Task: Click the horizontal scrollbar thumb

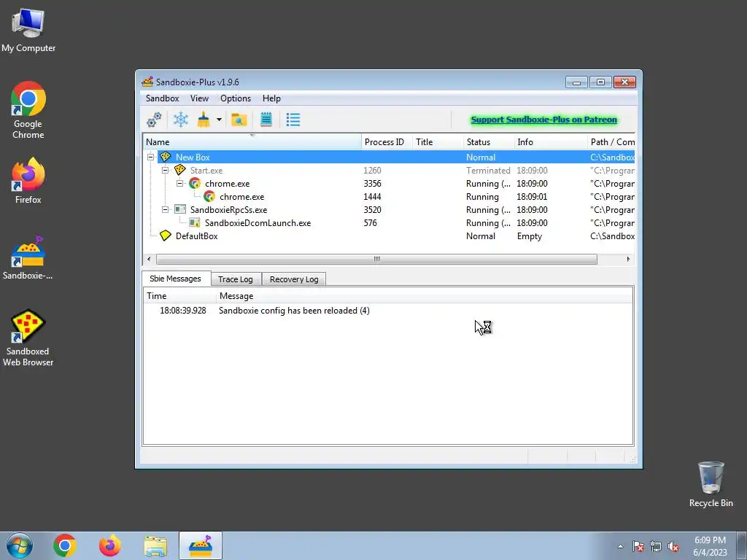Action: (376, 259)
